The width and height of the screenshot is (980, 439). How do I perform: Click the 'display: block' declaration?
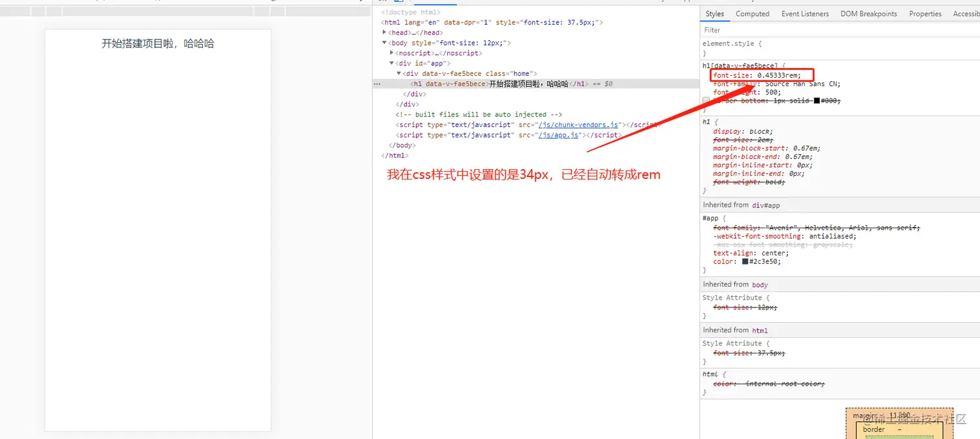[743, 132]
